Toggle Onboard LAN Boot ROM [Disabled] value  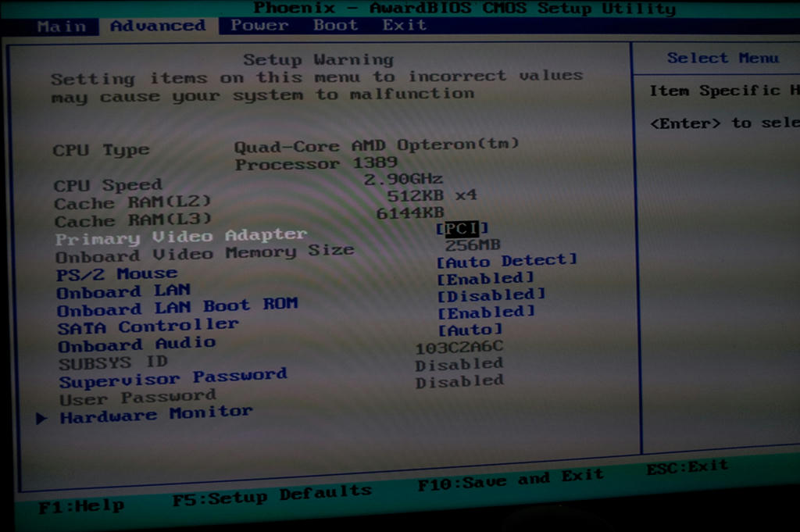491,295
